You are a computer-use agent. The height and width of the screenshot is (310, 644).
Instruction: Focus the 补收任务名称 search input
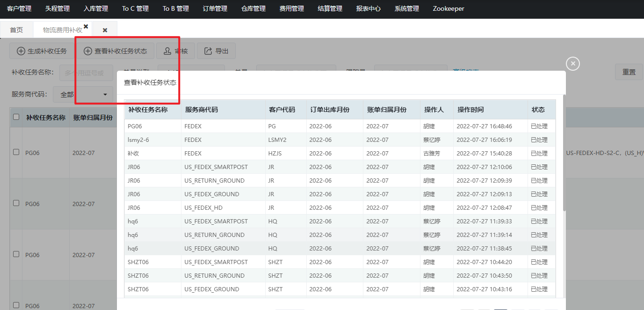coord(86,73)
